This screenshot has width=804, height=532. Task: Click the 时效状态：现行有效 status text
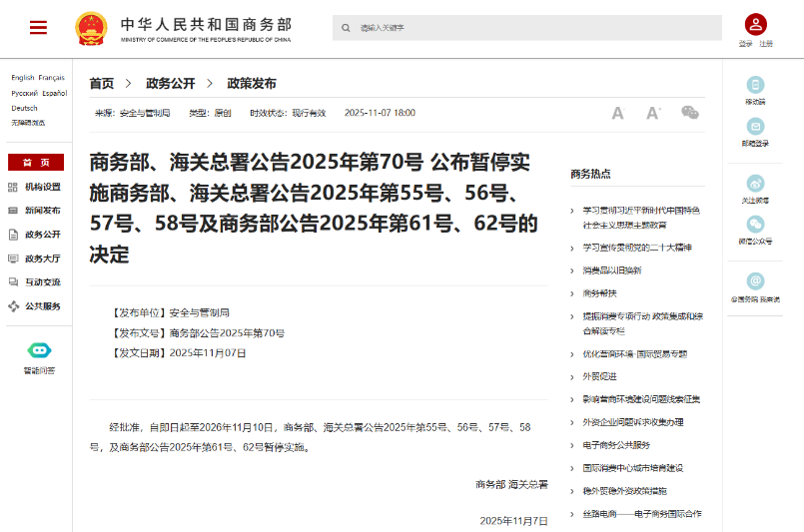pyautogui.click(x=288, y=113)
